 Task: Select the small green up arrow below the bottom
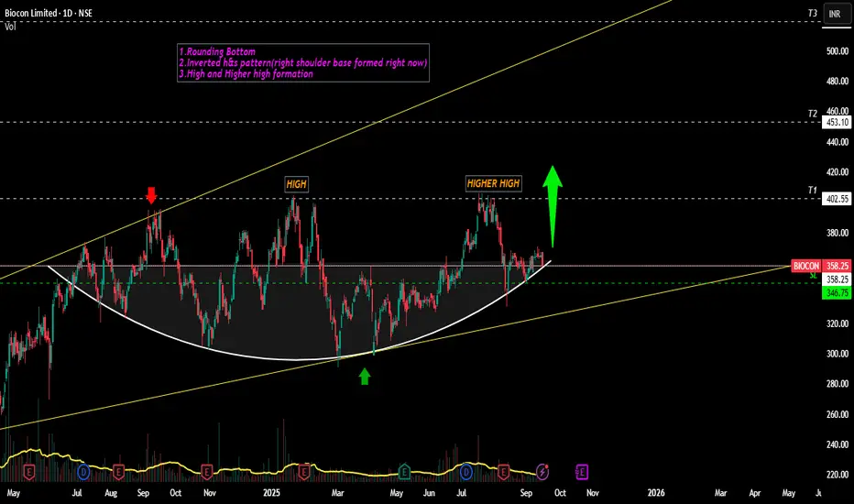pyautogui.click(x=365, y=376)
